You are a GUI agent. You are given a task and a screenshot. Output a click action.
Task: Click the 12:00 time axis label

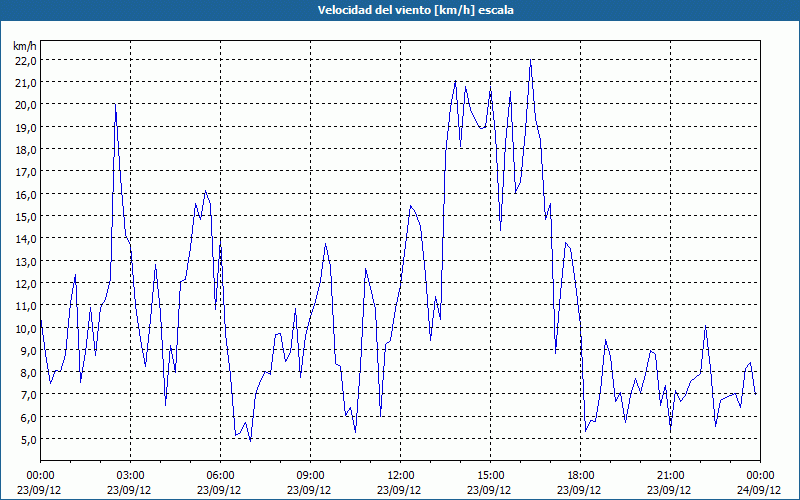click(401, 476)
